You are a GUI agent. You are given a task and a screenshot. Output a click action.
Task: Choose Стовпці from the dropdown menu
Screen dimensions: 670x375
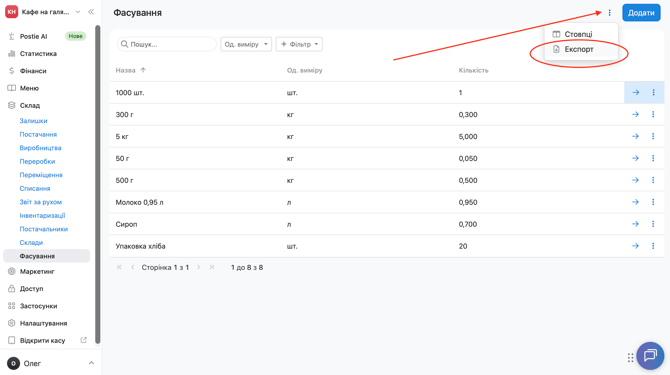[578, 34]
